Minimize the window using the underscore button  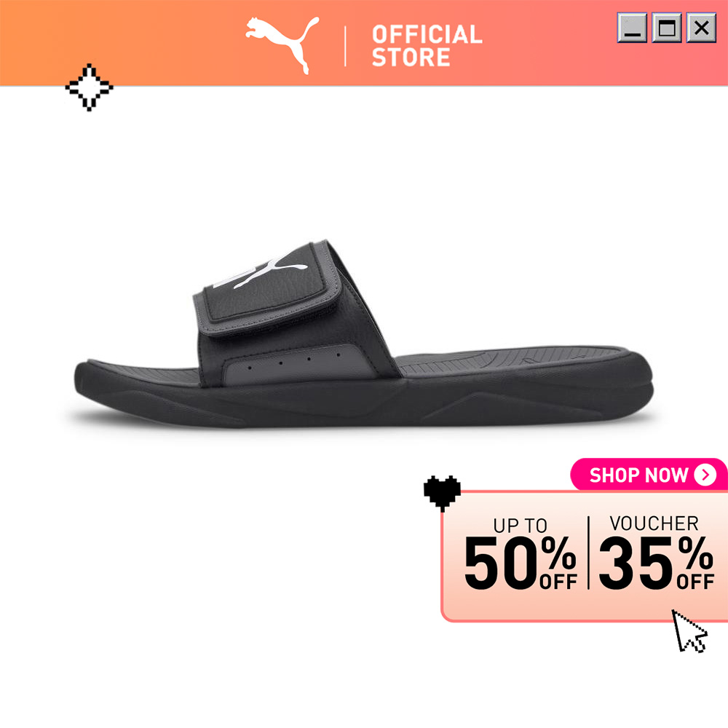point(632,28)
